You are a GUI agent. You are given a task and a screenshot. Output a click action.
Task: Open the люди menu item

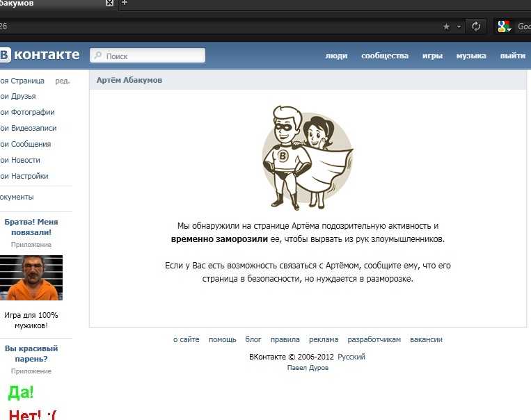click(x=336, y=56)
